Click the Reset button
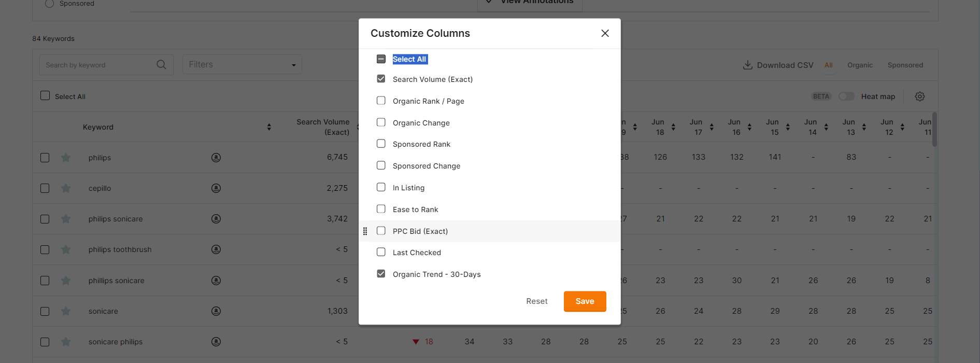This screenshot has width=980, height=363. pos(537,301)
